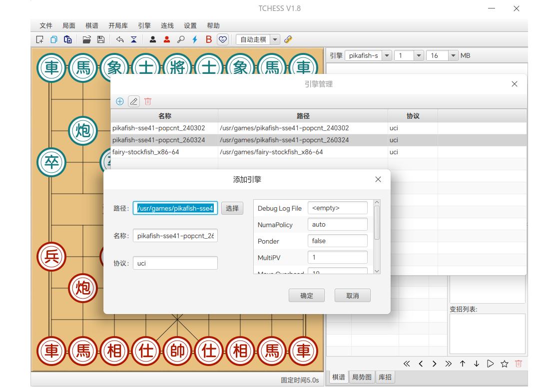Click the Ponder value field
The image size is (547, 392).
[x=338, y=241]
